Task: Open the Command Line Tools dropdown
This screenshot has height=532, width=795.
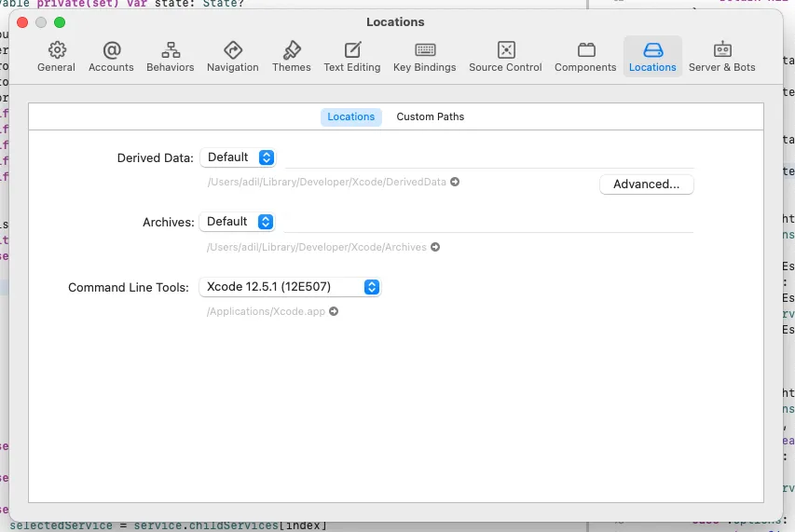Action: coord(290,287)
